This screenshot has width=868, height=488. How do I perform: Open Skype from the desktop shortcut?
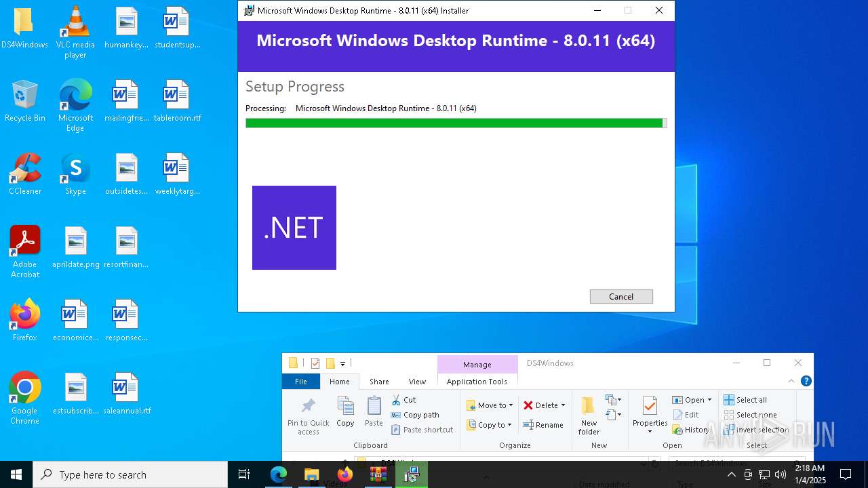click(75, 175)
